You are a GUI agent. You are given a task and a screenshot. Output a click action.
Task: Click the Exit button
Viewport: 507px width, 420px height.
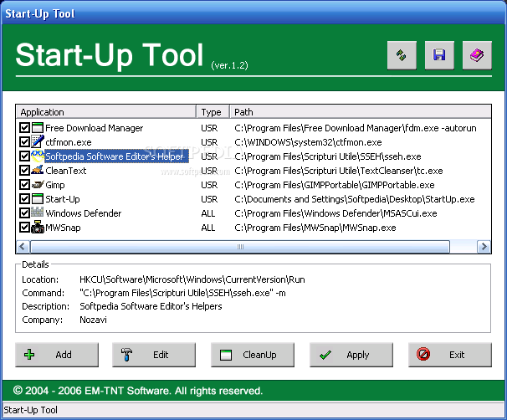(450, 355)
